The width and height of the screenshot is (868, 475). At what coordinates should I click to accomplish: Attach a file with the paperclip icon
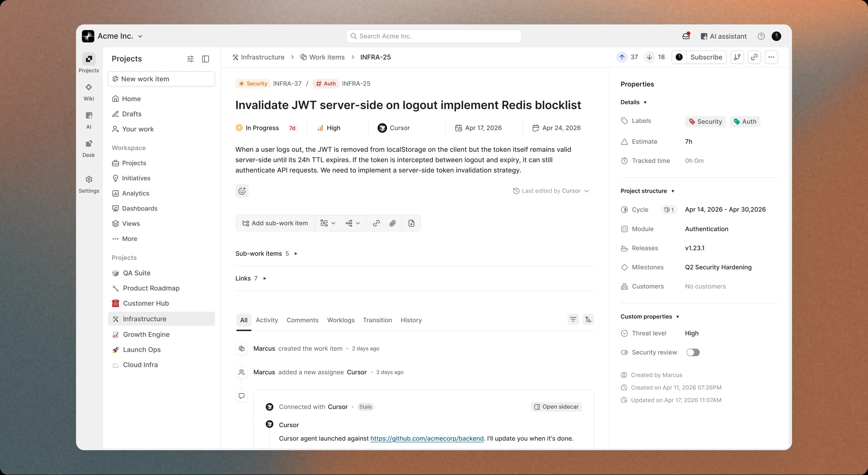(x=393, y=223)
